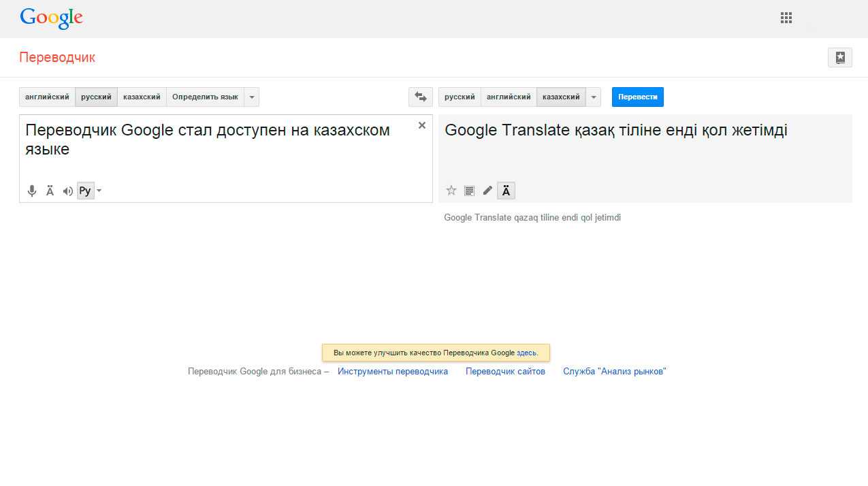868x486 pixels.
Task: Open the Google apps grid
Action: 786,18
